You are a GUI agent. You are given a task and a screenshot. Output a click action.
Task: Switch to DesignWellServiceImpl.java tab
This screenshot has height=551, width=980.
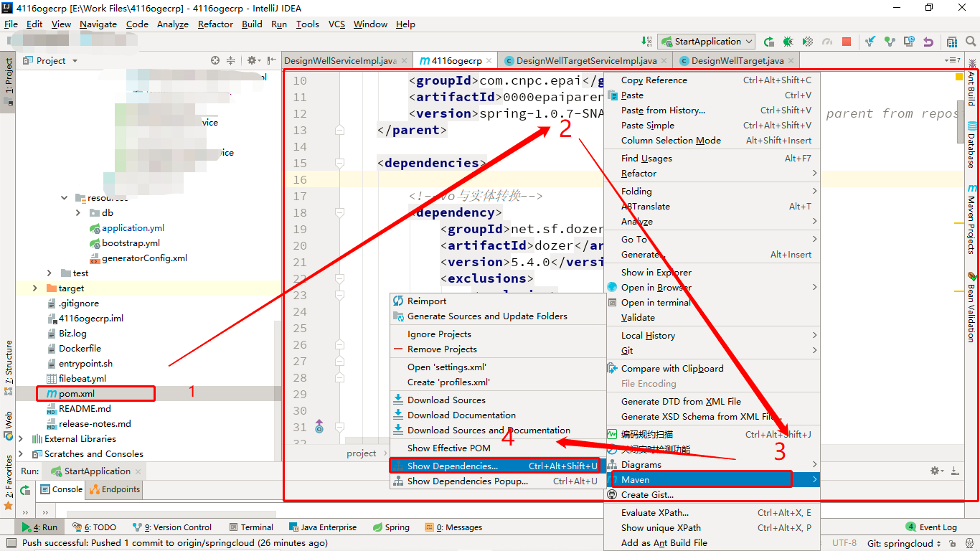347,61
